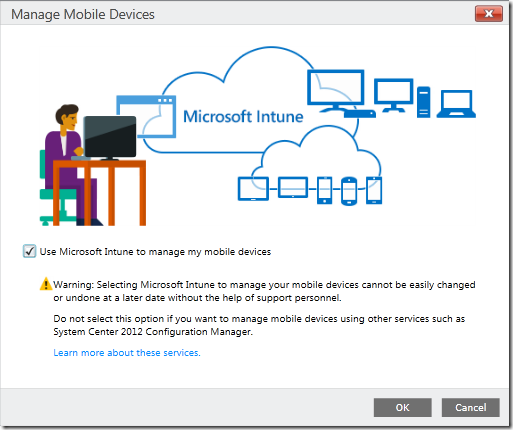This screenshot has width=513, height=430.
Task: Click the yellow warning triangle icon
Action: click(x=46, y=284)
